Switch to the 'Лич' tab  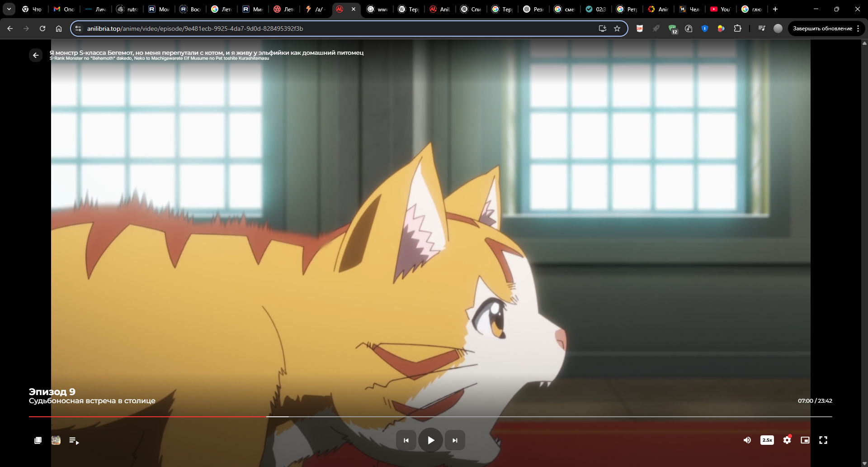pyautogui.click(x=95, y=9)
